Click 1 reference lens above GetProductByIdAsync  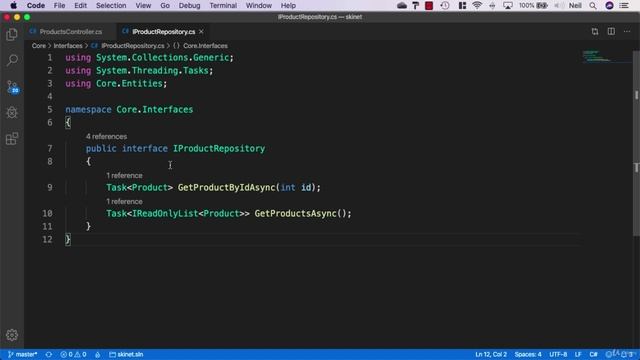click(124, 176)
